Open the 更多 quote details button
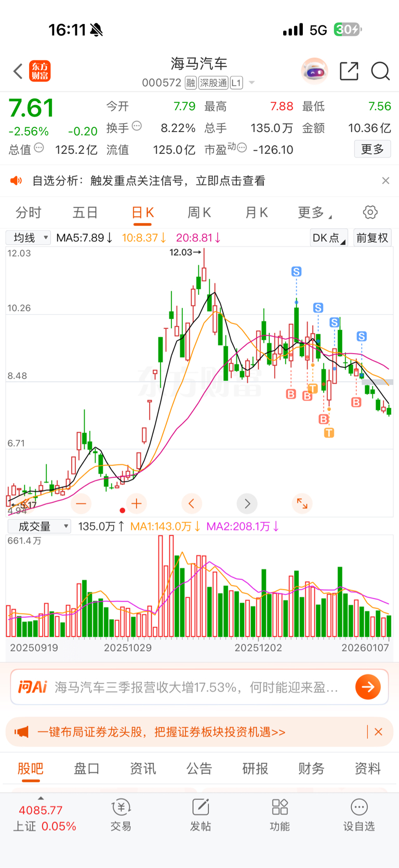 pos(373,149)
